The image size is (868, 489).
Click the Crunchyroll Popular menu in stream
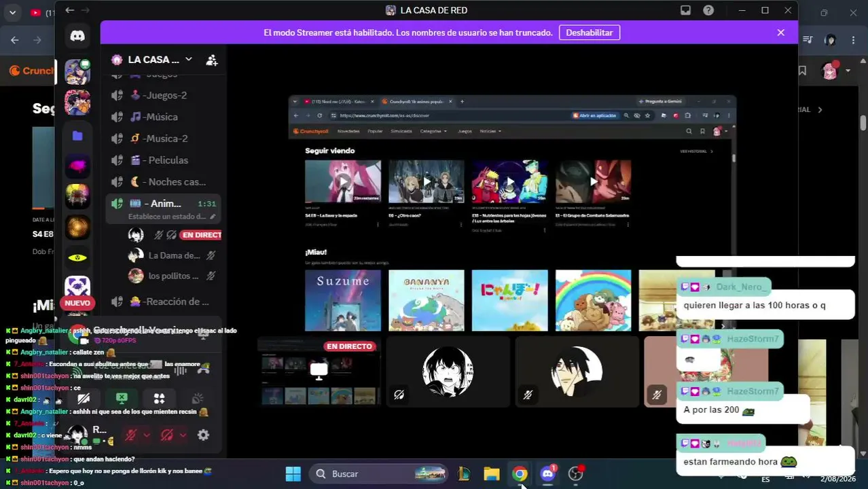click(375, 131)
